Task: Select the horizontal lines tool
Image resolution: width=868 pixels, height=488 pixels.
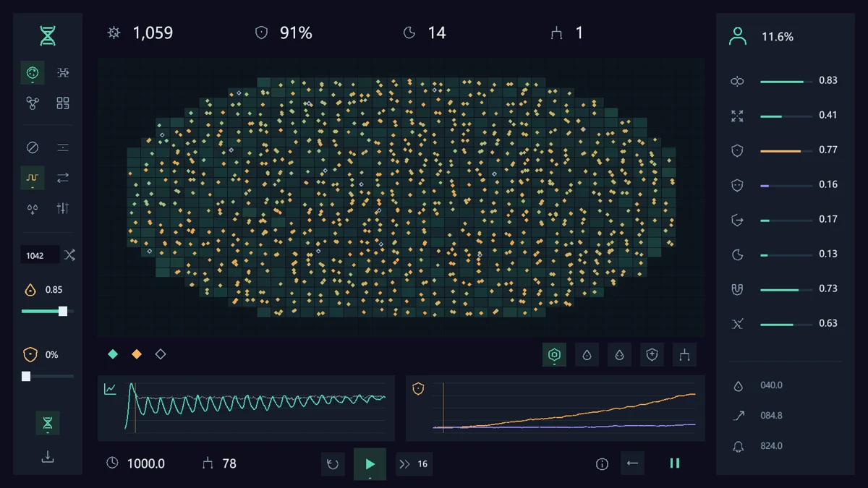Action: click(x=63, y=147)
